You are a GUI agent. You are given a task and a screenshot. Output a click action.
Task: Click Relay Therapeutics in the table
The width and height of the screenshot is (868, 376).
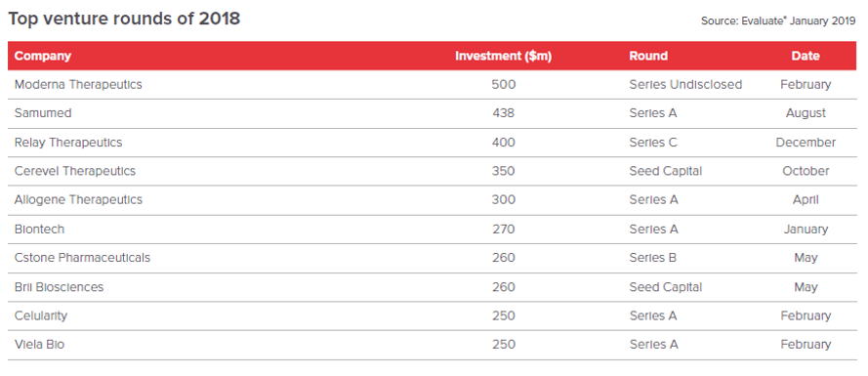coord(68,143)
